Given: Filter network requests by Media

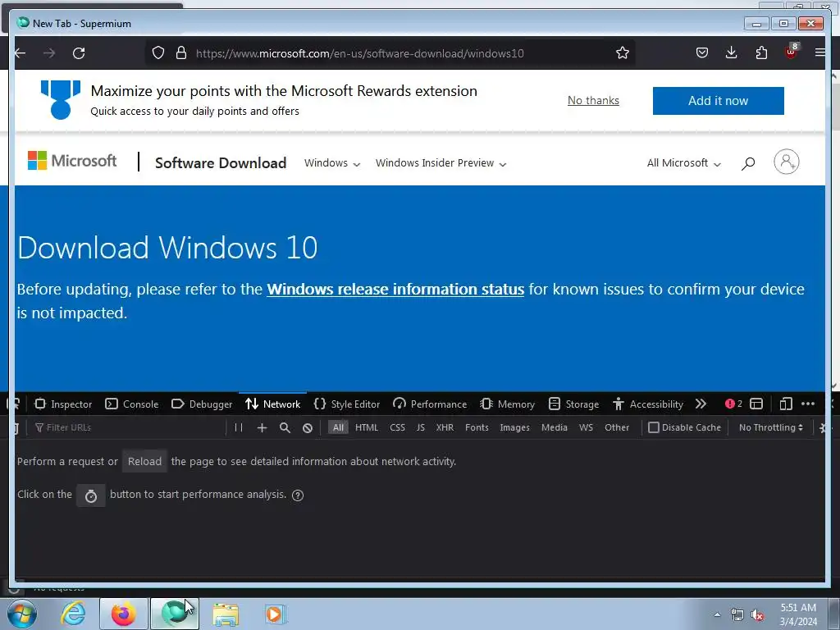Looking at the screenshot, I should [x=554, y=427].
